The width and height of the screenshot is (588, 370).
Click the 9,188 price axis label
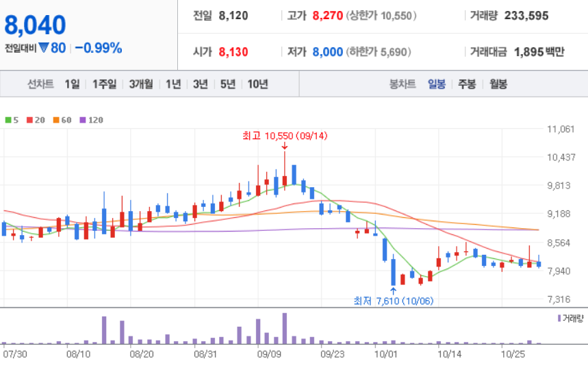(559, 214)
